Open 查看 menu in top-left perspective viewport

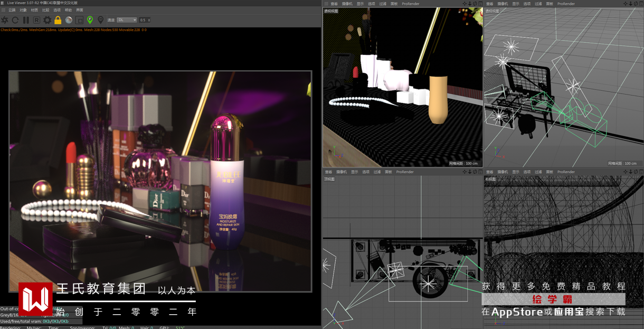point(334,4)
